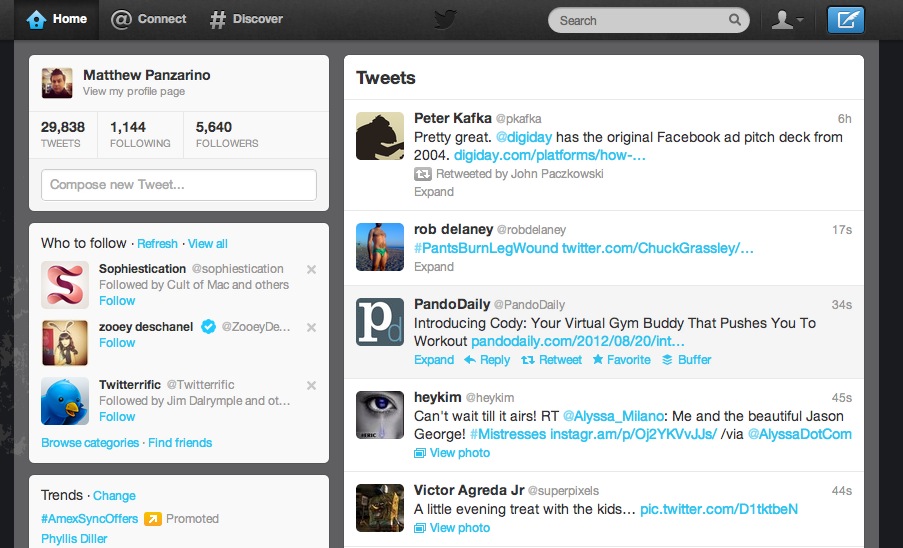The height and width of the screenshot is (548, 903).
Task: Expand Peter Kafka's tweet
Action: click(434, 192)
